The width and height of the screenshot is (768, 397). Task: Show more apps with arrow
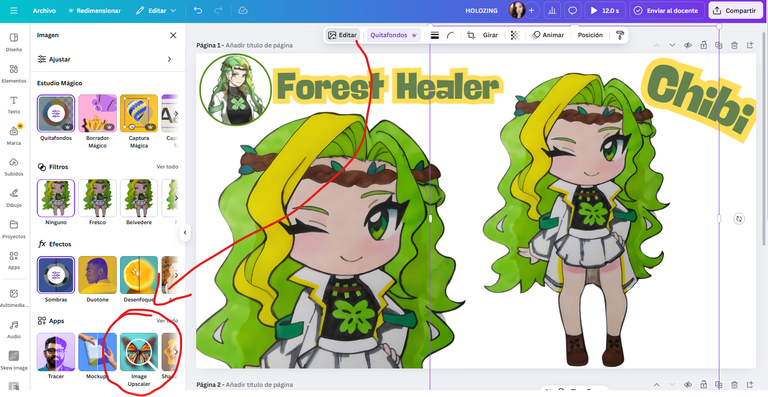click(x=176, y=352)
